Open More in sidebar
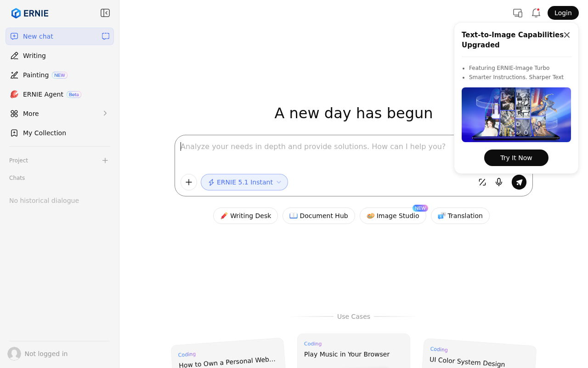The height and width of the screenshot is (368, 588). (60, 114)
